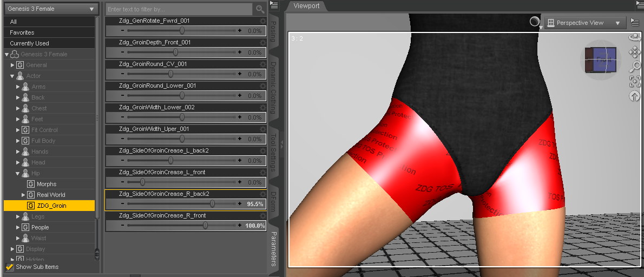Select the Morphs item under Hip
The width and height of the screenshot is (644, 277).
(x=47, y=184)
